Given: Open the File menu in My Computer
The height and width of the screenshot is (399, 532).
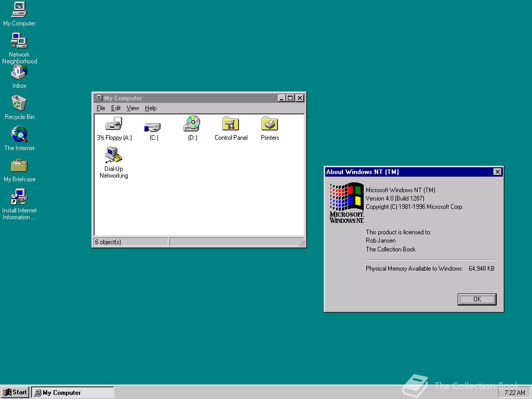Looking at the screenshot, I should pyautogui.click(x=101, y=108).
